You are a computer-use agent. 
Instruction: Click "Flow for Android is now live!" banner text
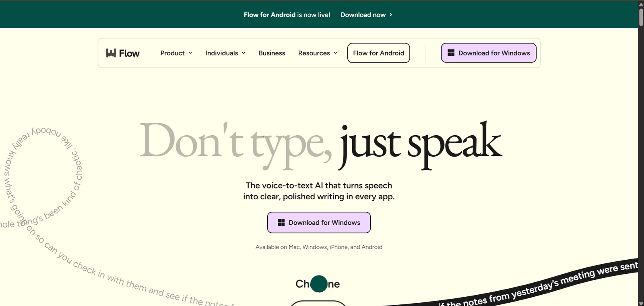point(287,15)
